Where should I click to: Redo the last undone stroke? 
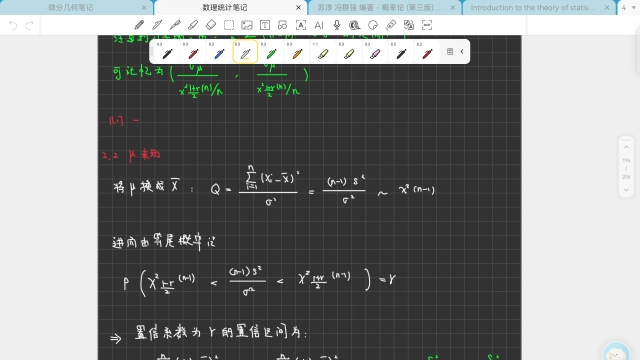pyautogui.click(x=29, y=26)
